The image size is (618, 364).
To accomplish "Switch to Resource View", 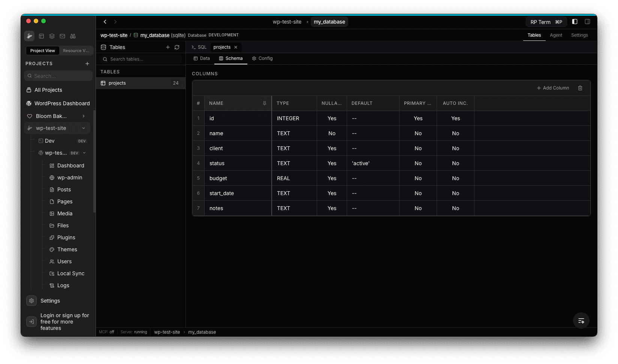I will [x=76, y=51].
